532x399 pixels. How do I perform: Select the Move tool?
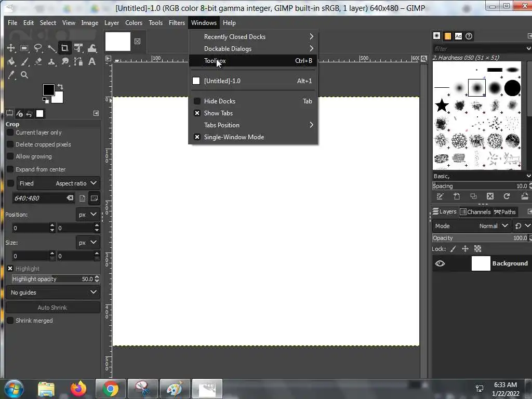coord(11,48)
